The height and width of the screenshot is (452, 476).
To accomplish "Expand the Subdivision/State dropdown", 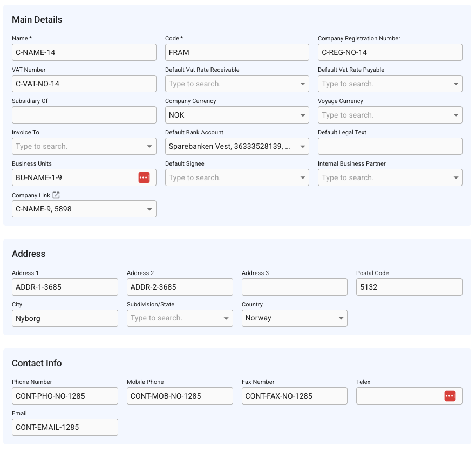I will [x=226, y=318].
